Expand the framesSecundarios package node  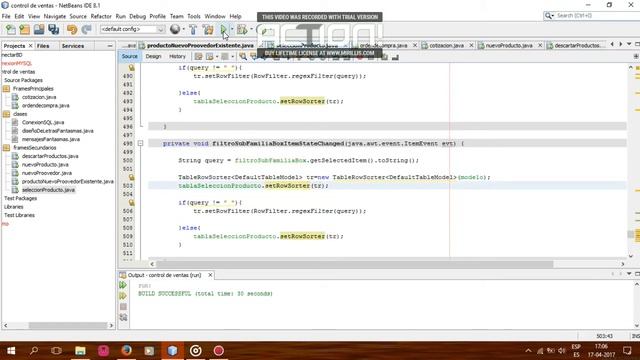34,148
